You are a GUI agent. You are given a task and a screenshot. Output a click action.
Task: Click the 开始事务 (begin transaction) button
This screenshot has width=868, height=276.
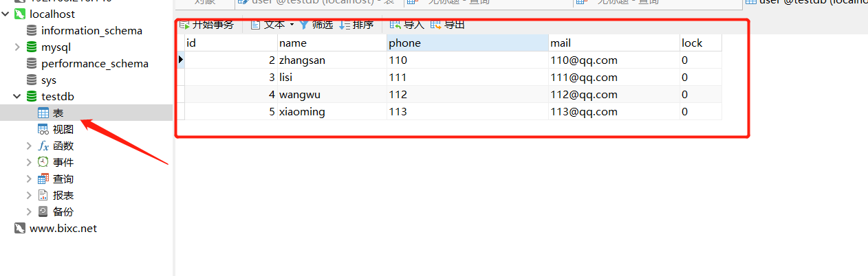pyautogui.click(x=206, y=25)
